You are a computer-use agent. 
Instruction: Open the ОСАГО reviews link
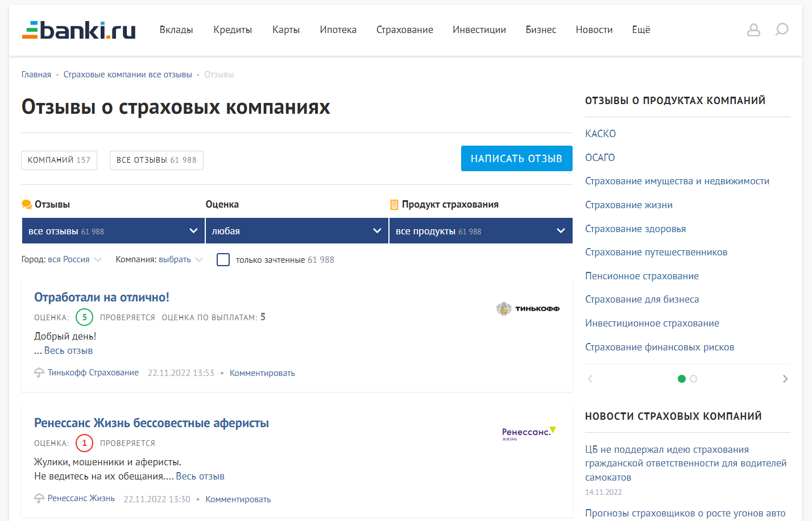coord(600,158)
